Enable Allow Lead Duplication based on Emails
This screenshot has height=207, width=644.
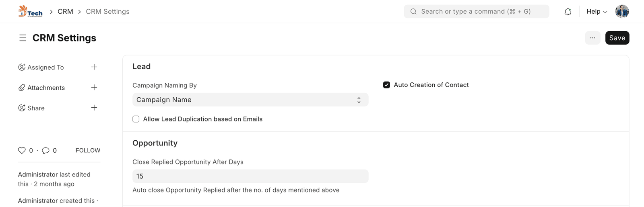coord(136,119)
